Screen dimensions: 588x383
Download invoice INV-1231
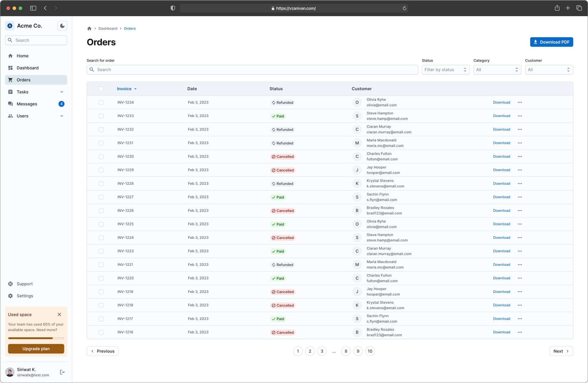(501, 143)
